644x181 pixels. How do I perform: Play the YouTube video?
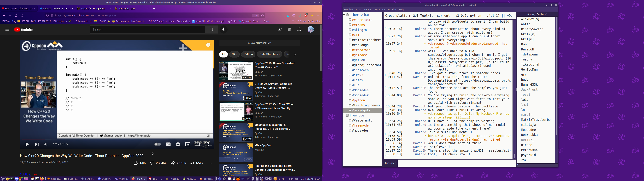tap(27, 144)
